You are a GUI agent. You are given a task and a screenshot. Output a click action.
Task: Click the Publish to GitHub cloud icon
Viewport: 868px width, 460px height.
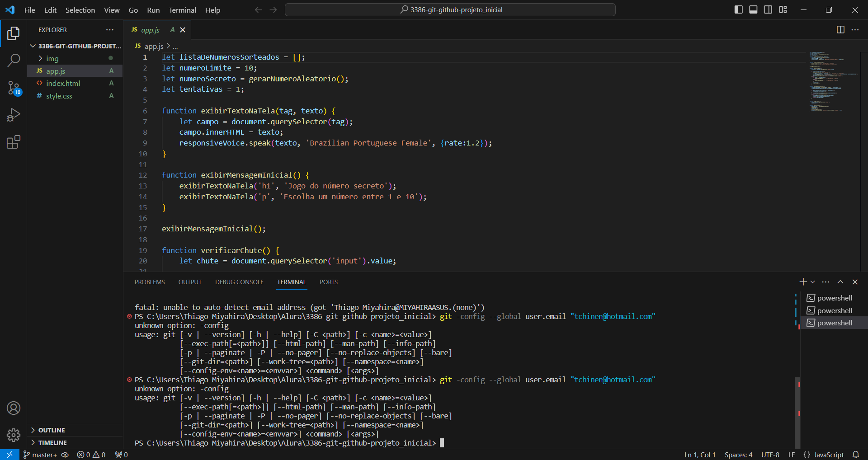65,455
